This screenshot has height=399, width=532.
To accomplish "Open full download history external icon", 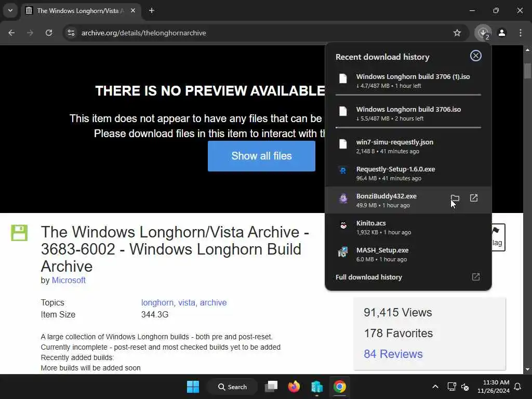I will pyautogui.click(x=476, y=277).
